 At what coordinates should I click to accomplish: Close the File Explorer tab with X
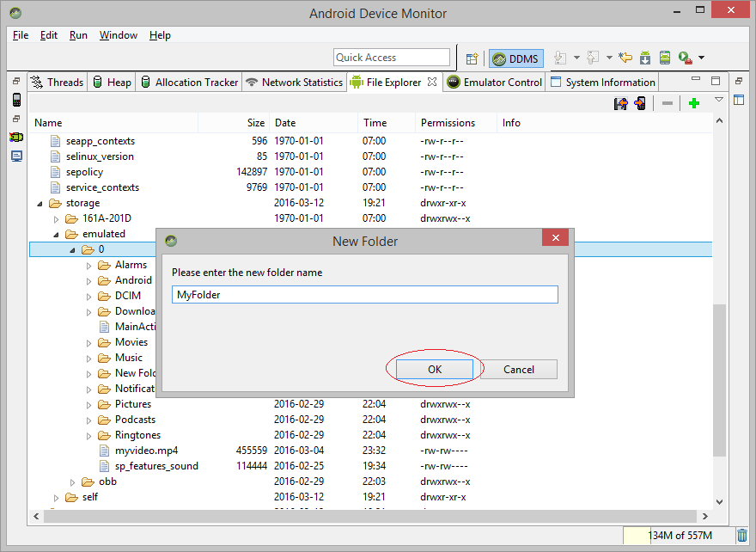[432, 82]
